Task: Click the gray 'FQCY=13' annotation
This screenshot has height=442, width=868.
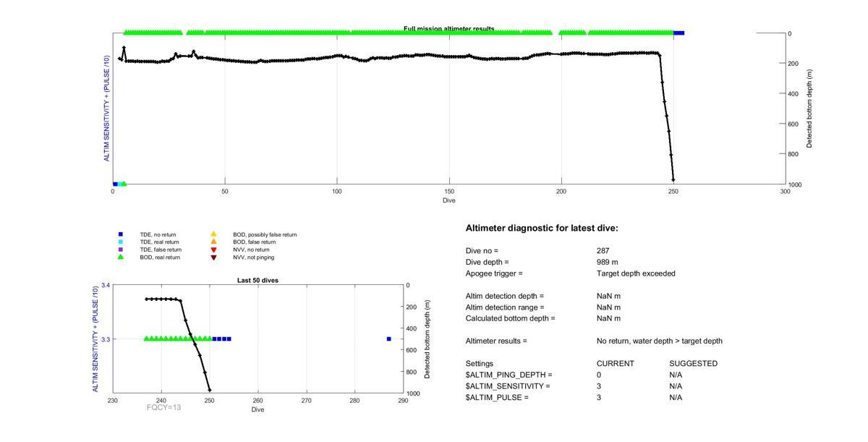Action: 163,407
